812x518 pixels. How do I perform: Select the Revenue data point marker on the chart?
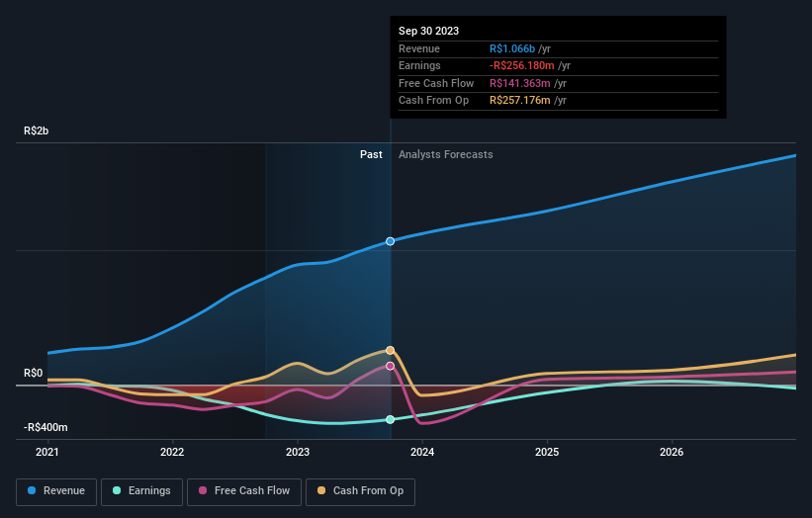pos(391,241)
